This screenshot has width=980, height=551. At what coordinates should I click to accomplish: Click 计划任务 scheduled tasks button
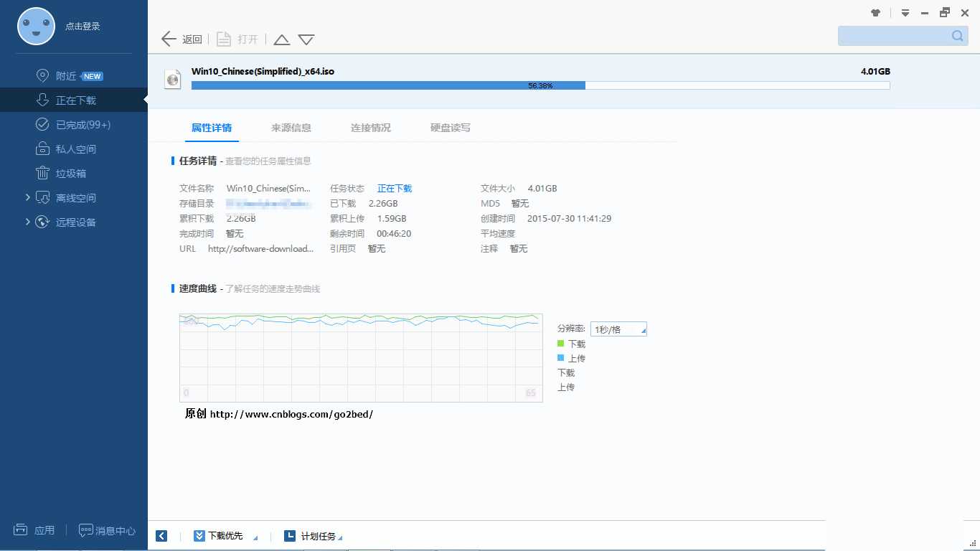pos(319,537)
